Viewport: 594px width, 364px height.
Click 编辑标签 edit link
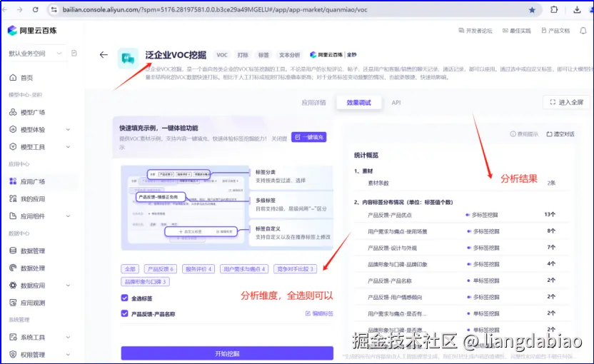pos(319,313)
